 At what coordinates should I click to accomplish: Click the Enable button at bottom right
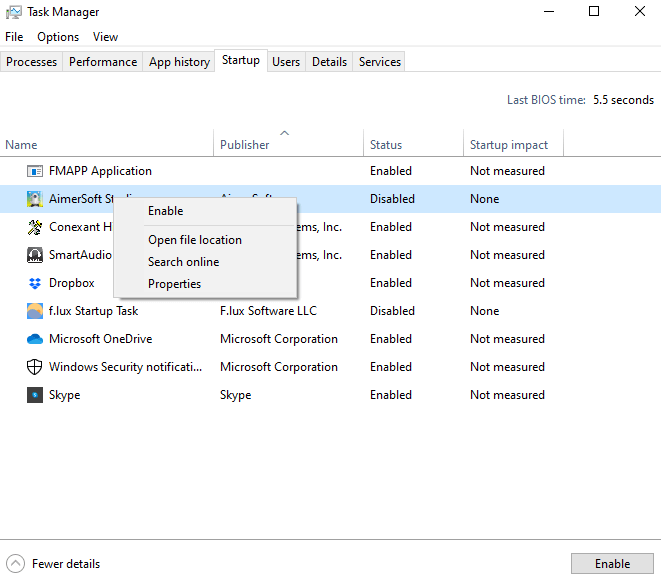(x=612, y=563)
